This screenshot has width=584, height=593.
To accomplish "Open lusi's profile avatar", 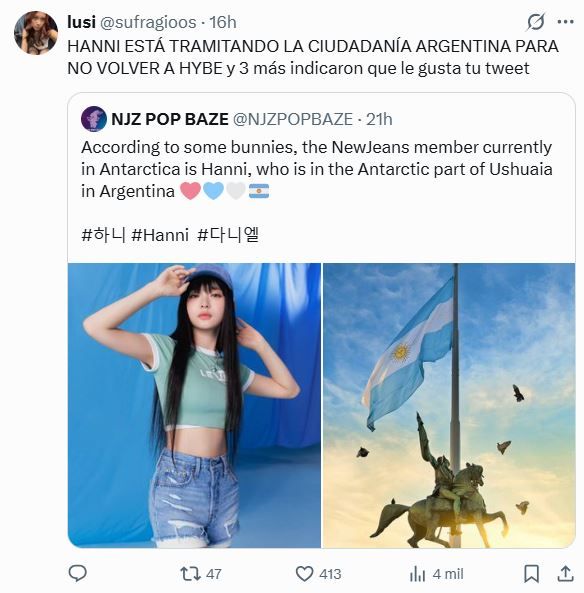I will tap(36, 33).
